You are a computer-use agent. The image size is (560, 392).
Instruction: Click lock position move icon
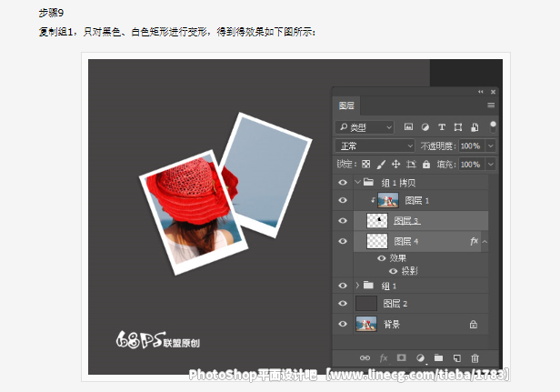coord(395,164)
